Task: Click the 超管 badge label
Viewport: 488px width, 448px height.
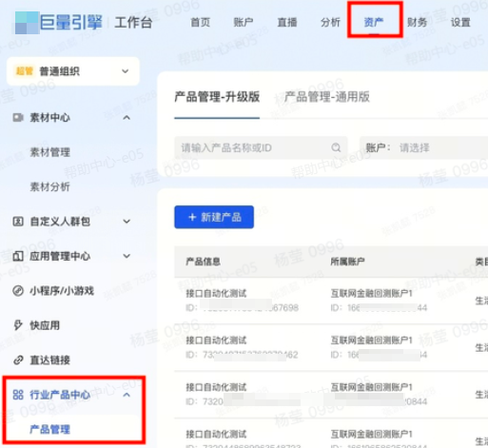Action: [x=24, y=71]
